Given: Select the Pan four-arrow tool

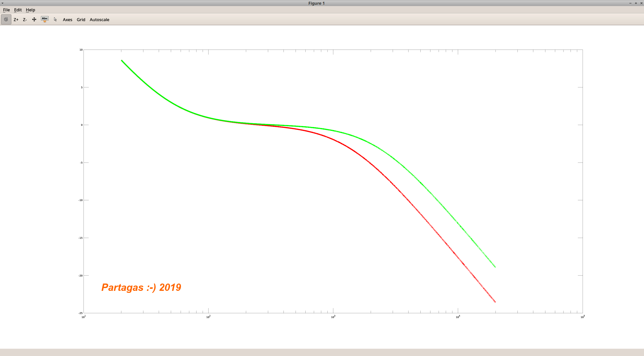Looking at the screenshot, I should point(34,19).
